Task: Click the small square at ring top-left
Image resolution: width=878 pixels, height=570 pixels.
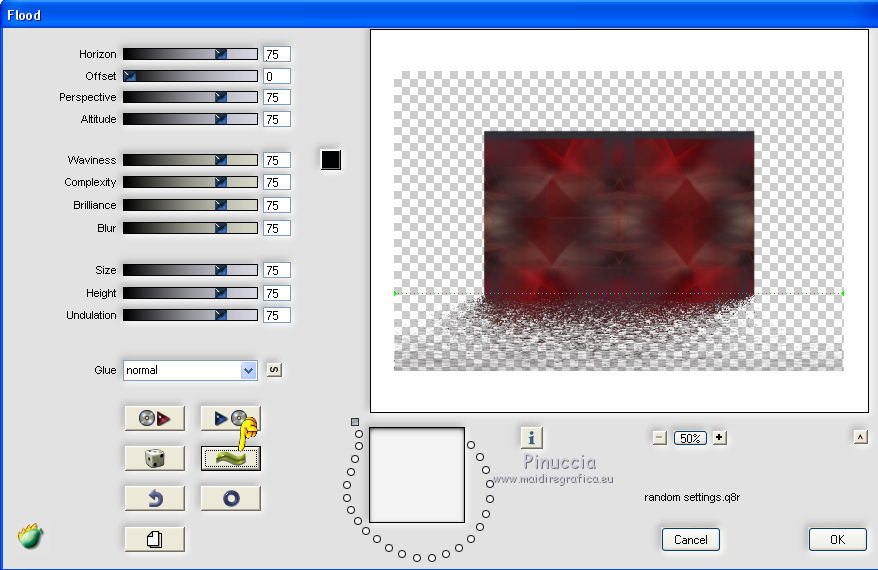Action: point(355,422)
